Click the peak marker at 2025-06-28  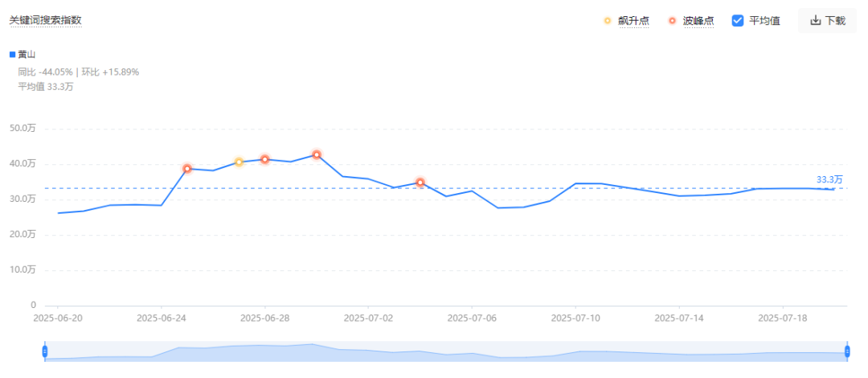point(264,159)
